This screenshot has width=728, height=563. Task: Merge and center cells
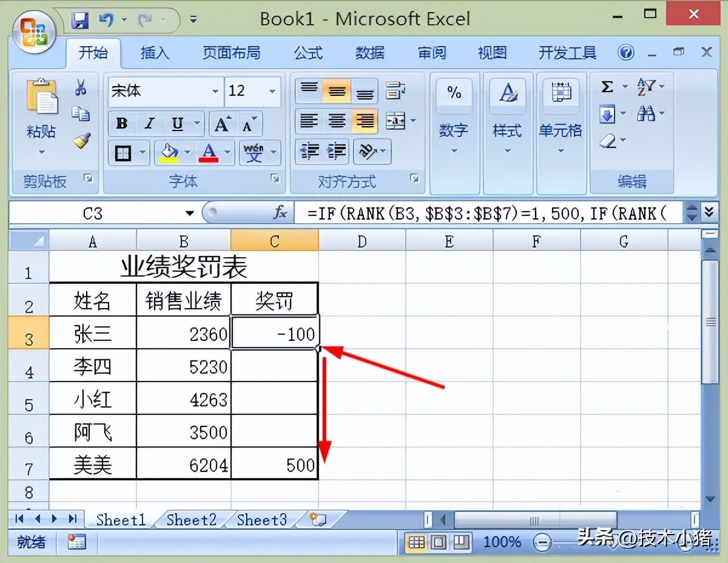point(396,121)
